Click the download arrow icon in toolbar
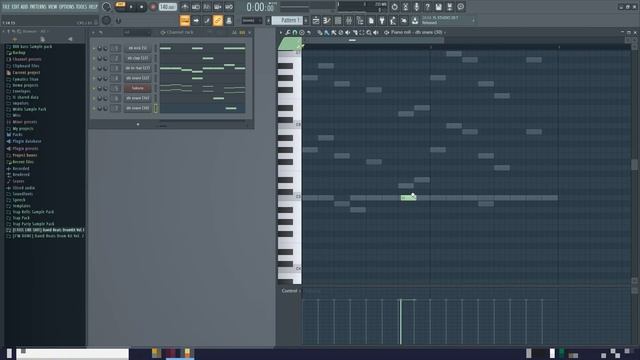The width and height of the screenshot is (640, 360). [x=415, y=20]
